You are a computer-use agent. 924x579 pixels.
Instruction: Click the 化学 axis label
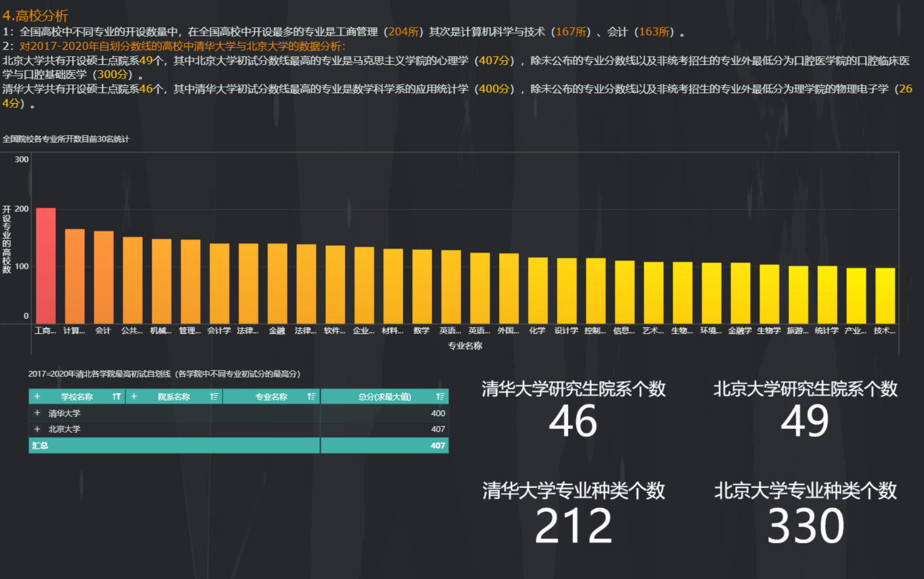tap(537, 330)
